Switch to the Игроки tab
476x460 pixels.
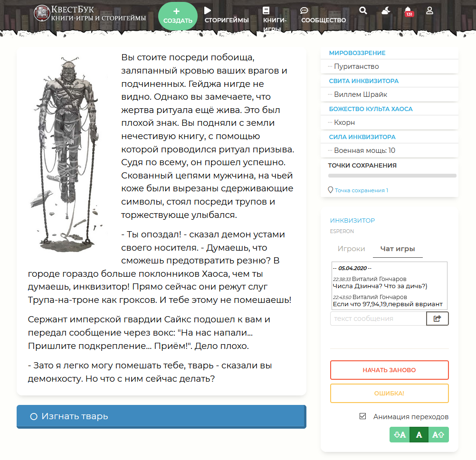click(x=351, y=249)
